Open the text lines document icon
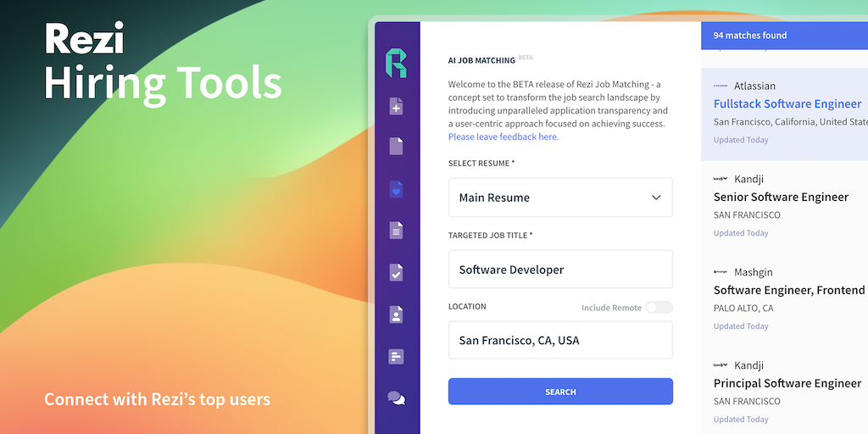The height and width of the screenshot is (434, 868). click(x=396, y=231)
